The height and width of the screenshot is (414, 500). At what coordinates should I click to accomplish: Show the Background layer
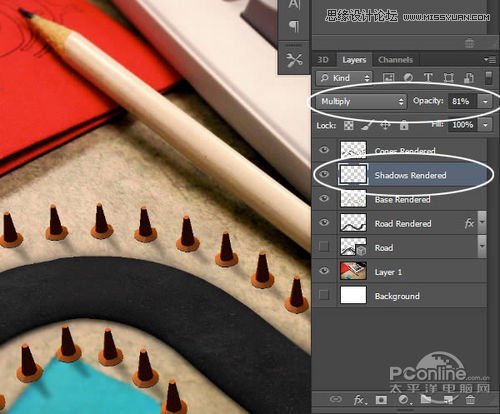[324, 295]
